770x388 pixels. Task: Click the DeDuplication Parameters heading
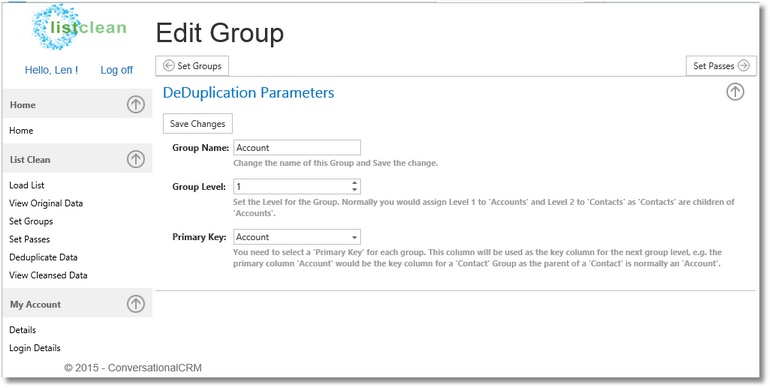248,93
